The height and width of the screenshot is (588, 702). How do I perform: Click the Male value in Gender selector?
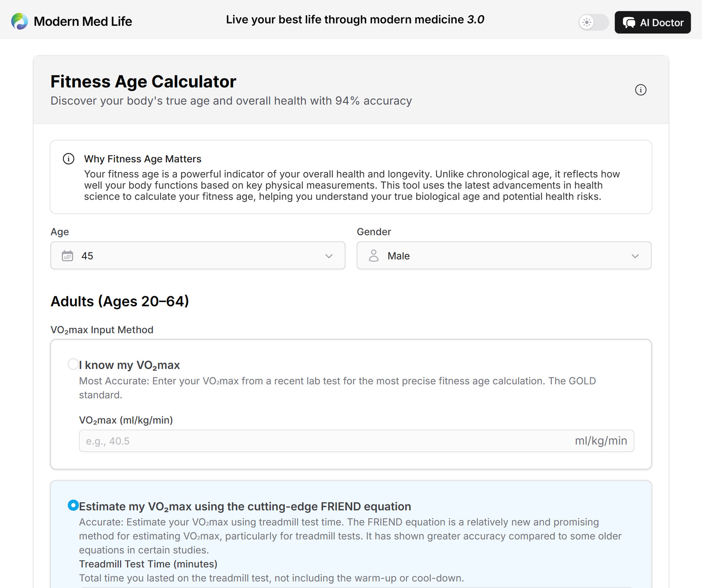399,256
